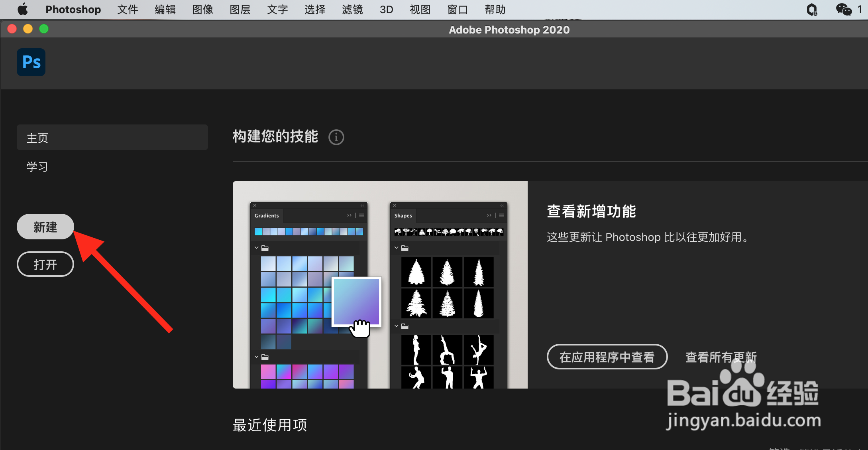This screenshot has height=450, width=868.
Task: Open the info tooltip beside 构建您的技能
Action: point(336,137)
